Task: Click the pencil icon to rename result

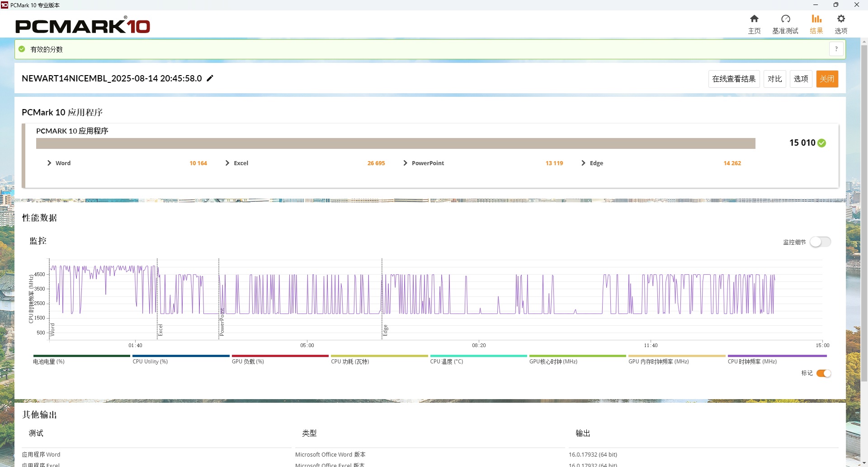Action: 210,78
